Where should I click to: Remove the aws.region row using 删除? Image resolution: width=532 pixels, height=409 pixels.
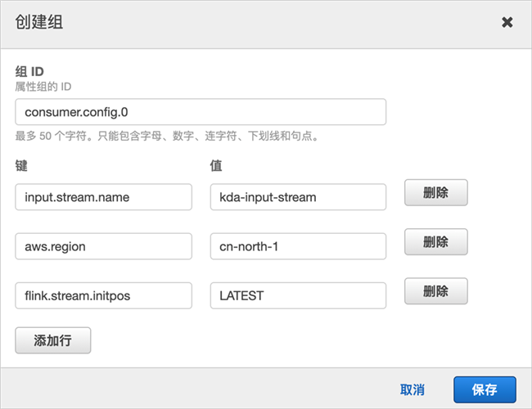click(436, 242)
